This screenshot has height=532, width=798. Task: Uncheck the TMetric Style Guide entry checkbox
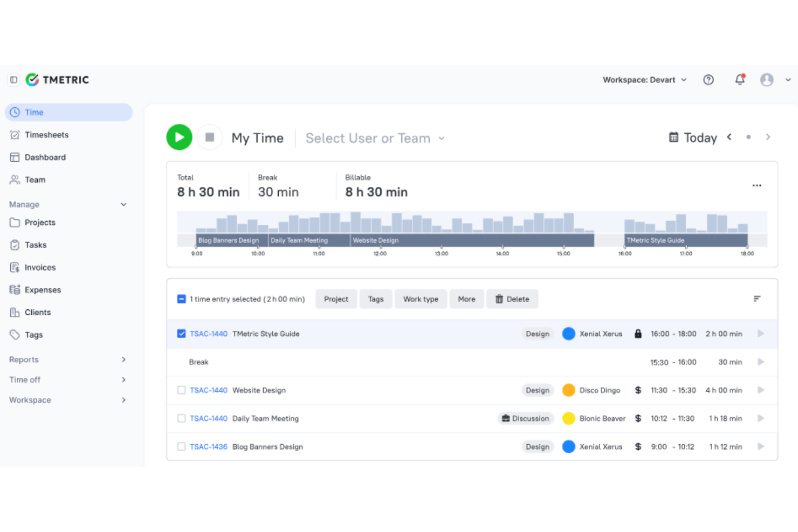click(181, 334)
